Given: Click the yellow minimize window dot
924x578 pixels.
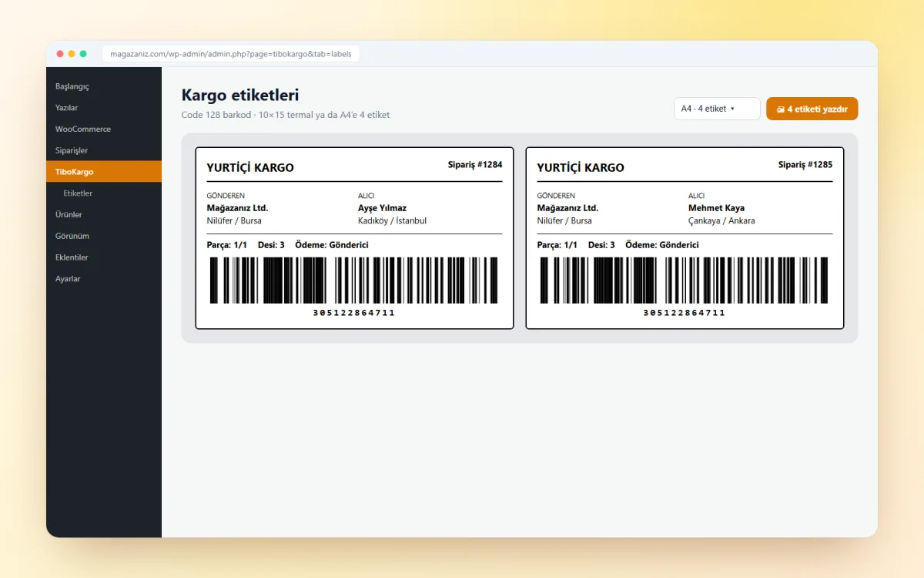Looking at the screenshot, I should click(72, 54).
